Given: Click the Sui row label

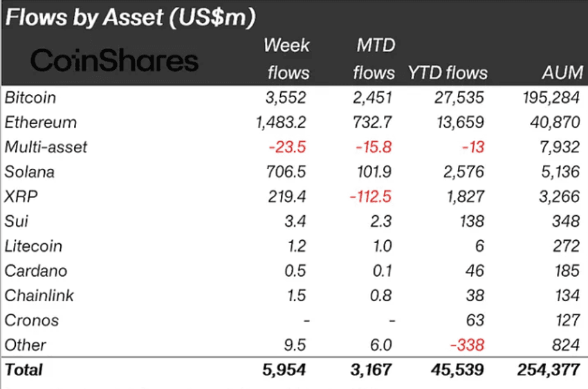Looking at the screenshot, I should tap(17, 221).
